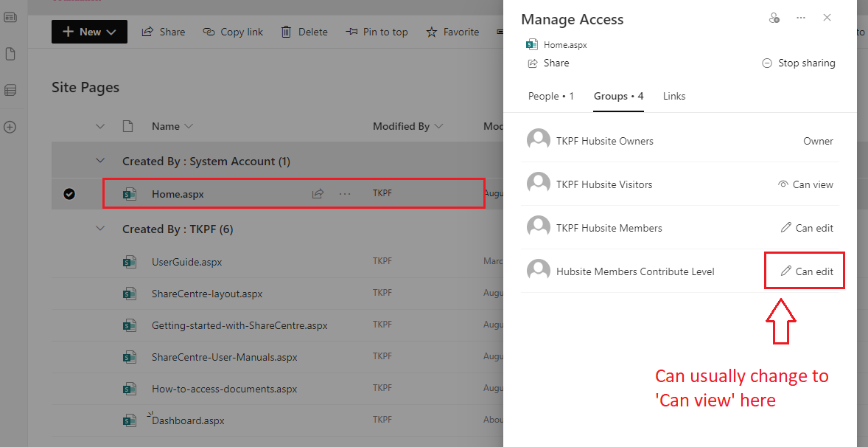Click the share icon on the Home.aspx row
This screenshot has width=868, height=447.
click(x=318, y=193)
